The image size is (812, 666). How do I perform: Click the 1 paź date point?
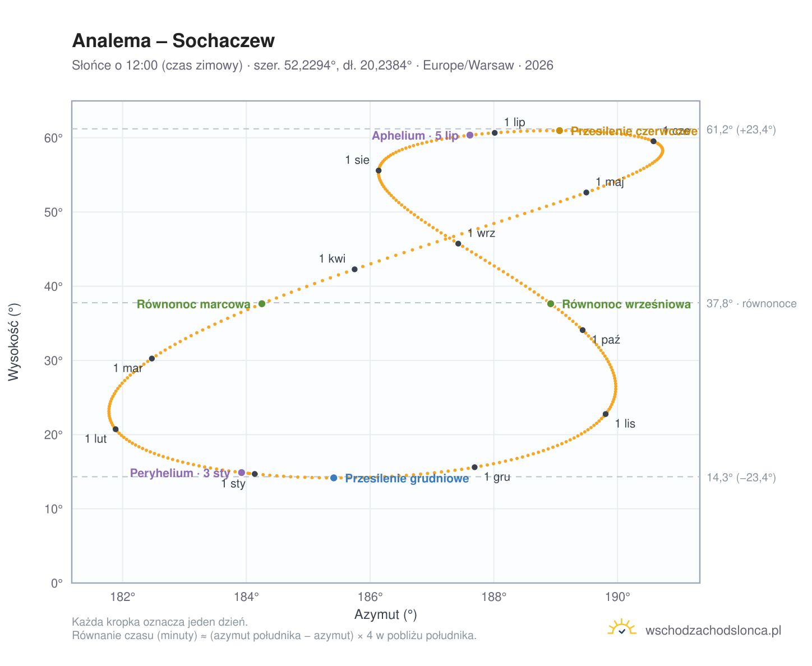(x=583, y=330)
